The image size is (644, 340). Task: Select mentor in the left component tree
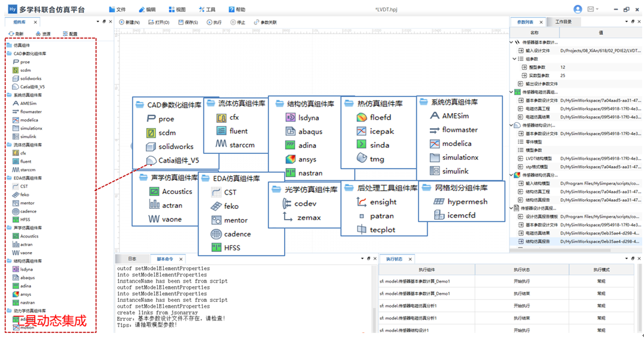pos(23,203)
